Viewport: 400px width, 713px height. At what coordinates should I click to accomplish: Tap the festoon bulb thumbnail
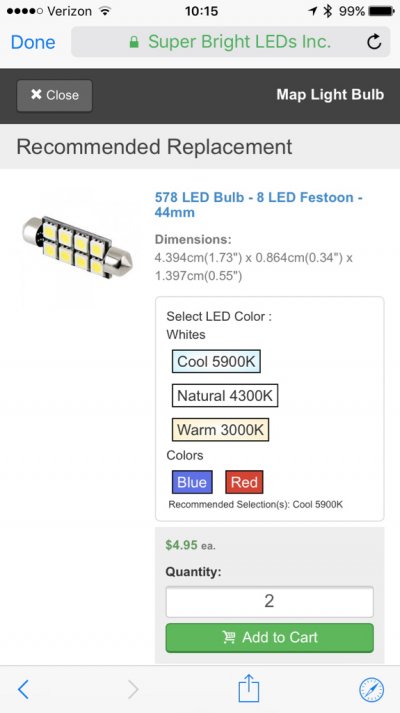(x=77, y=248)
